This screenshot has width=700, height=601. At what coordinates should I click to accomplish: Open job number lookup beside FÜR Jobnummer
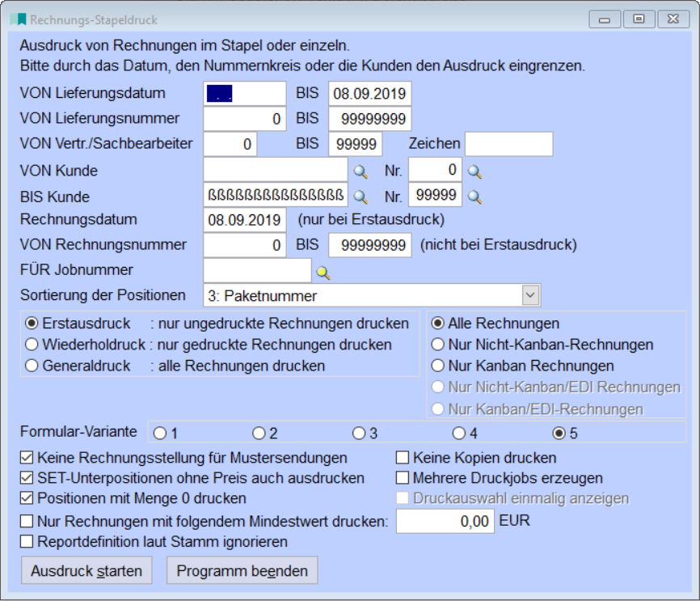tap(323, 270)
